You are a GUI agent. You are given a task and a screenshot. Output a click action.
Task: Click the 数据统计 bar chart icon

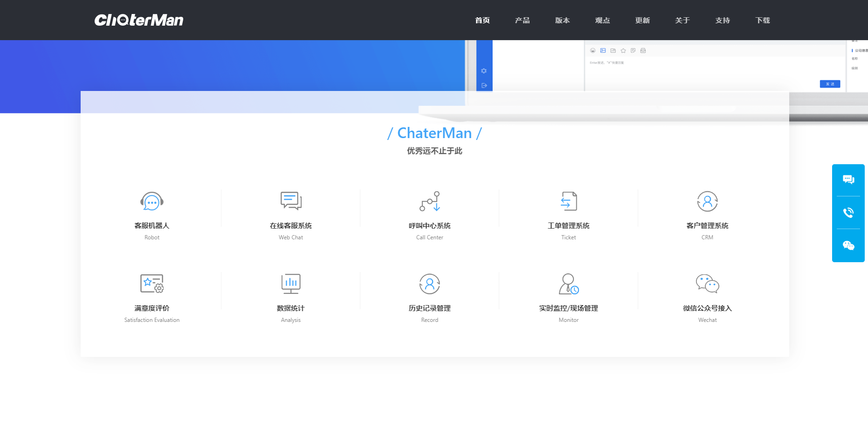tap(291, 284)
